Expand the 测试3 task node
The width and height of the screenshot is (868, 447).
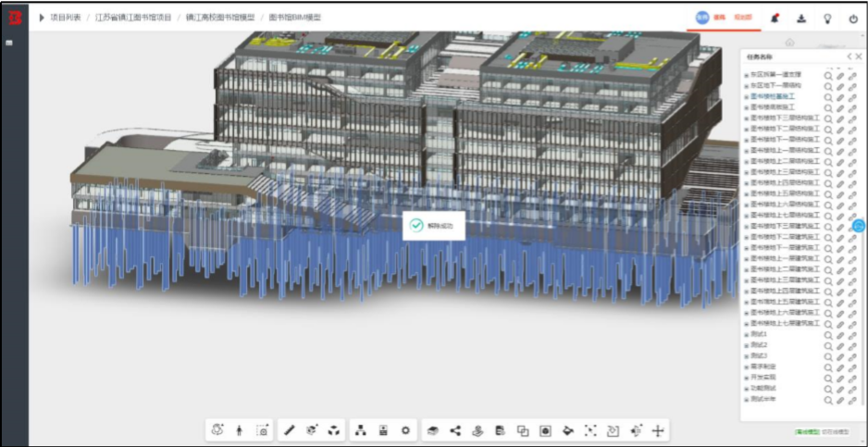(746, 356)
